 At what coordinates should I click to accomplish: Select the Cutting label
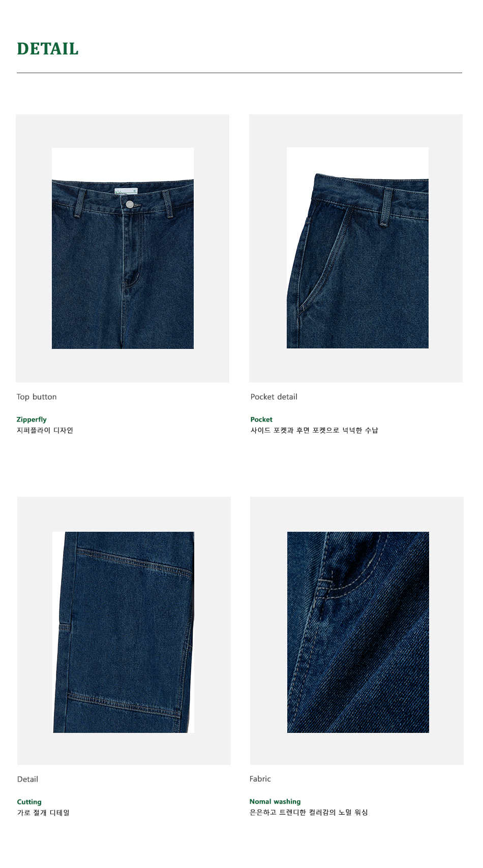[x=29, y=802]
